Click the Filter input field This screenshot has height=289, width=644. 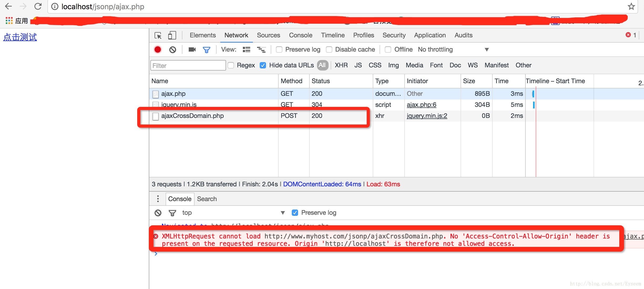tap(188, 65)
